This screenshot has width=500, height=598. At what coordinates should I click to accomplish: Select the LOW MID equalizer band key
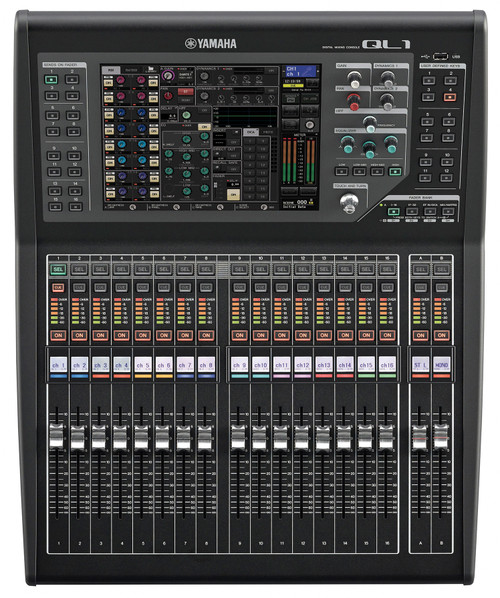[x=359, y=172]
